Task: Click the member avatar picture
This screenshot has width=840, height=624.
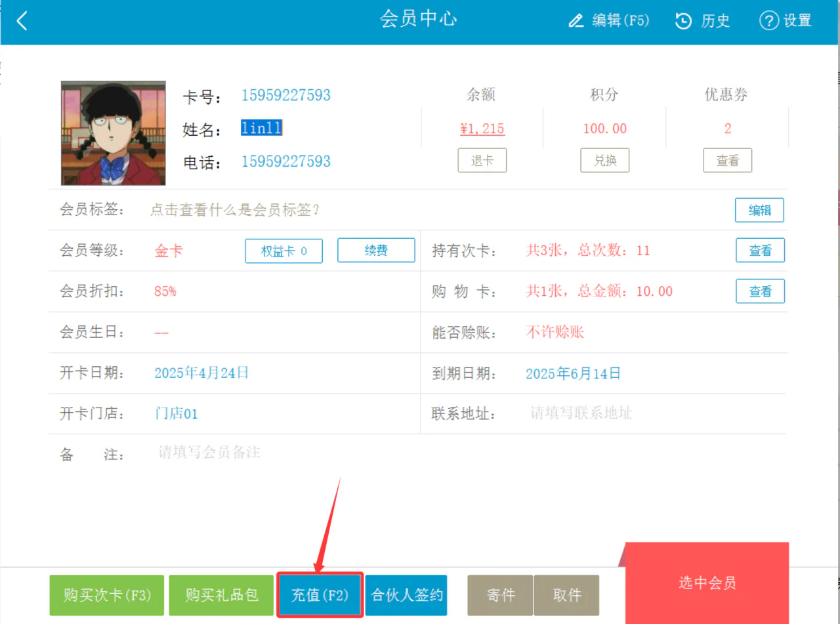Action: (x=113, y=133)
